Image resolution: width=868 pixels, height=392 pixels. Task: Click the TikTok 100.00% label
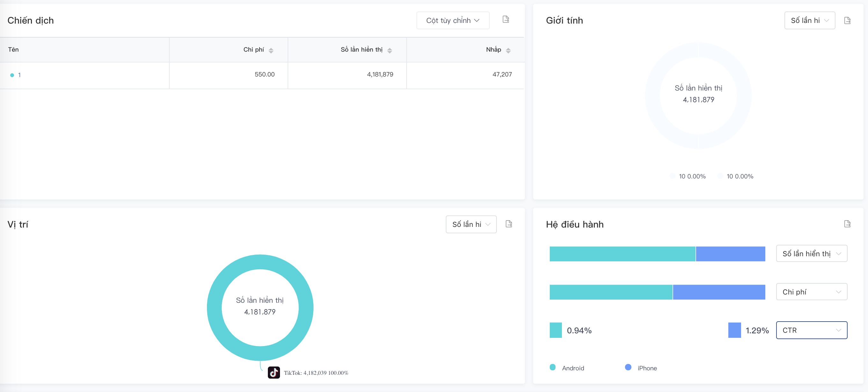click(317, 373)
